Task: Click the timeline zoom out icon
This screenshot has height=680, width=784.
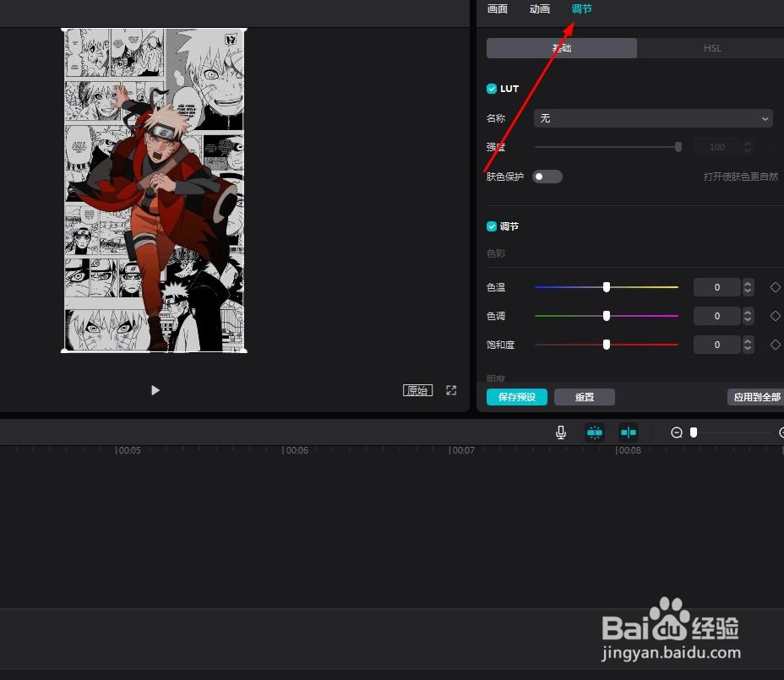Action: (x=677, y=432)
